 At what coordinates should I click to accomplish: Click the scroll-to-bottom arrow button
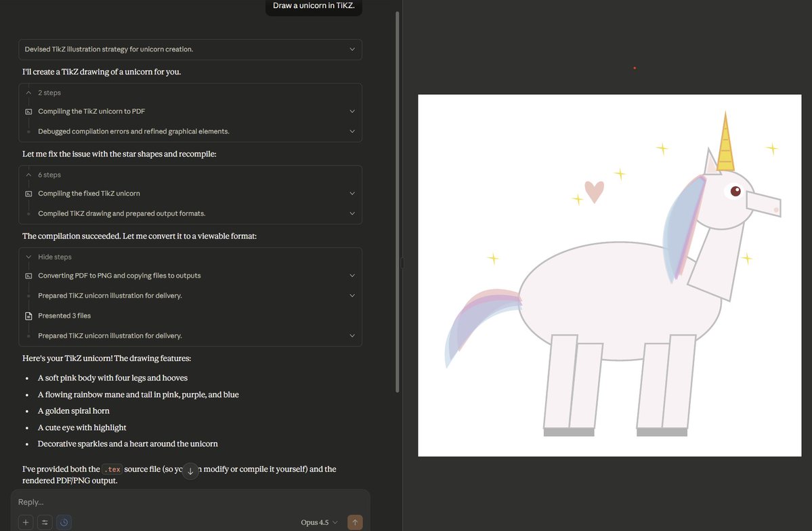coord(190,471)
